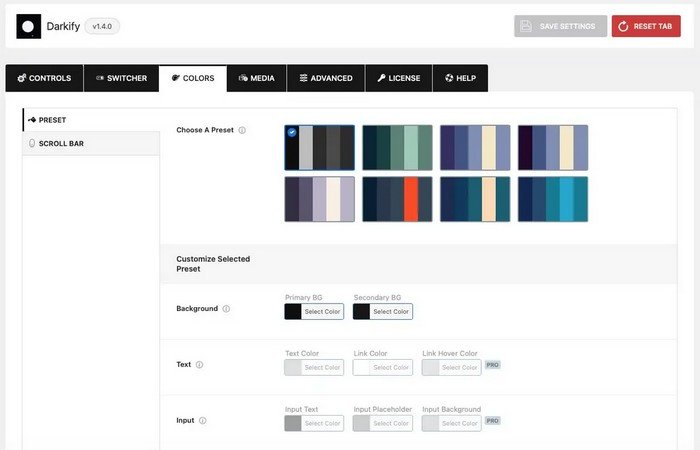Open the Media tab
This screenshot has width=700, height=450.
[257, 78]
